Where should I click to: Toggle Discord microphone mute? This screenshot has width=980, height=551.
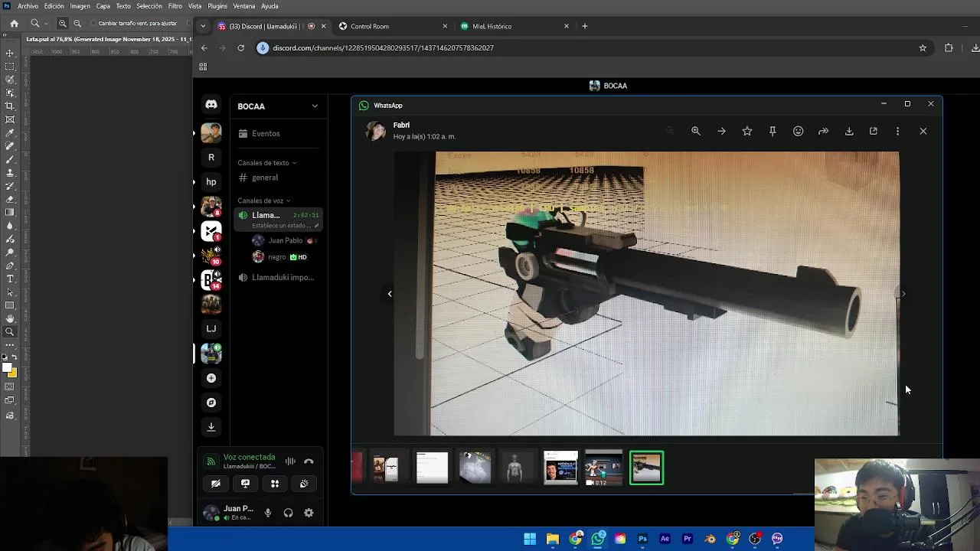(x=268, y=513)
